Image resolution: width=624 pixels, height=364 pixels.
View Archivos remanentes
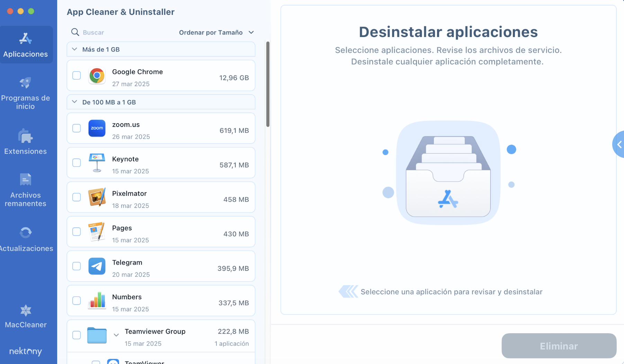tap(26, 190)
